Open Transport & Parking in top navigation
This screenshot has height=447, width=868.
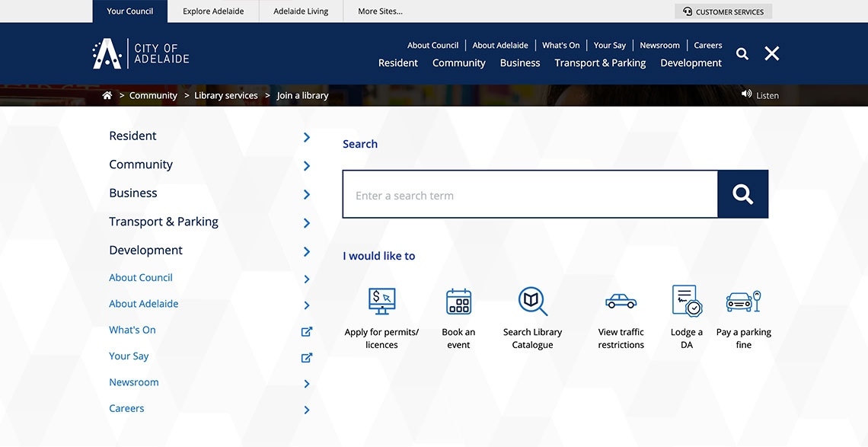point(600,62)
